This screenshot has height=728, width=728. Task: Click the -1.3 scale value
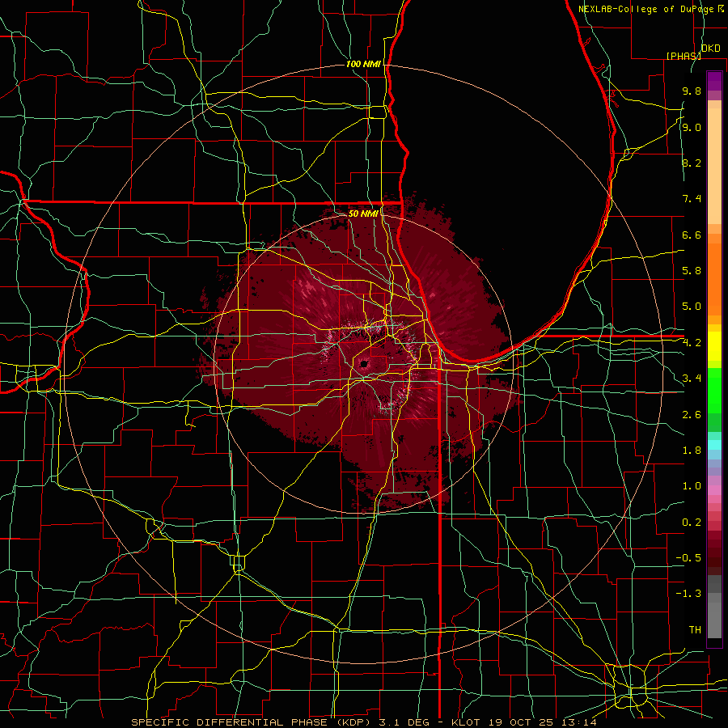[688, 594]
